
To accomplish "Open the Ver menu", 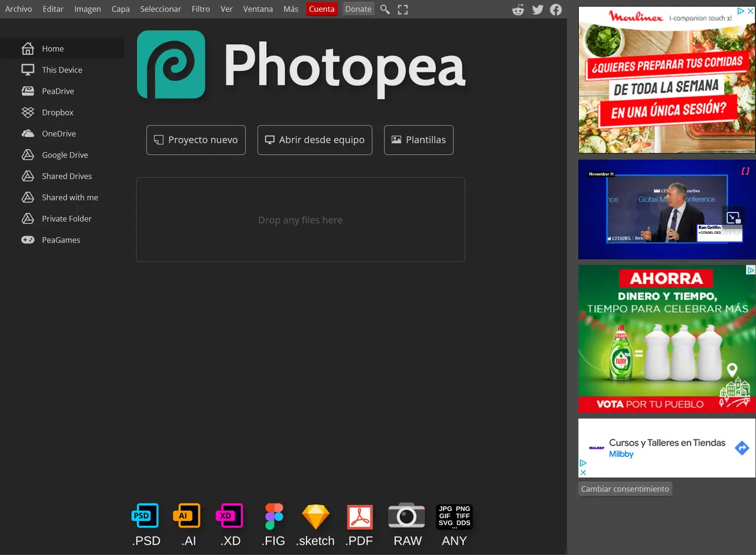I will (227, 9).
